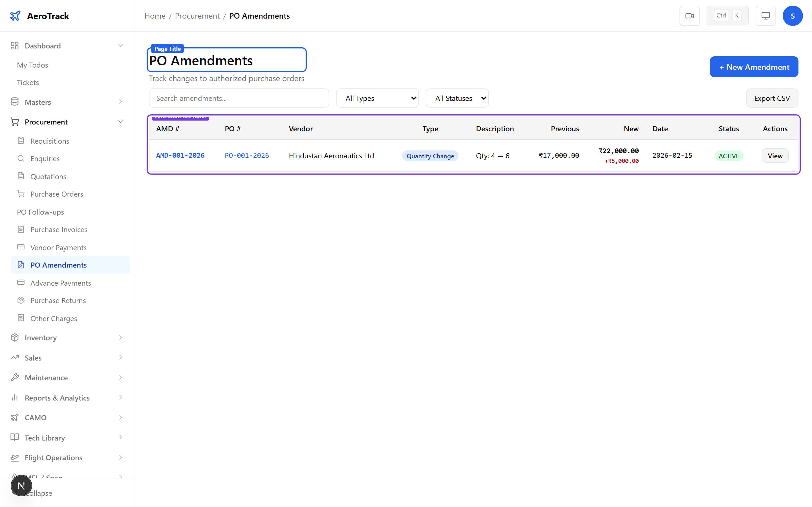Viewport: 812px width, 507px height.
Task: Open the All Types dropdown
Action: click(x=377, y=98)
